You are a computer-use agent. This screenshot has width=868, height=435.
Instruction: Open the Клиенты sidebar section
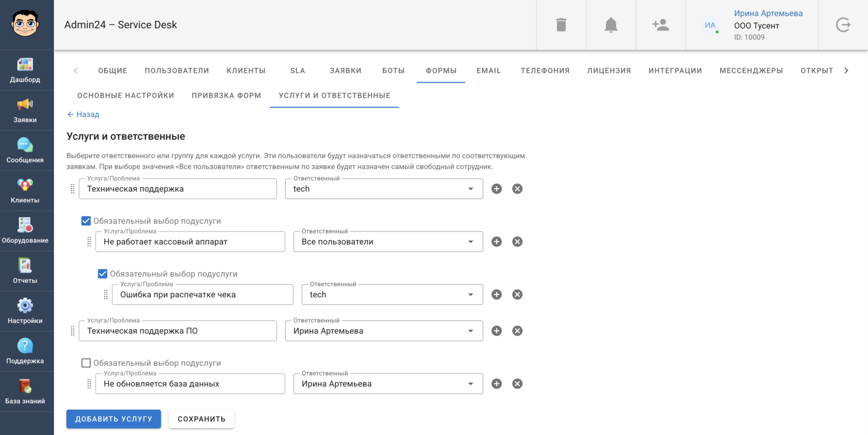25,191
